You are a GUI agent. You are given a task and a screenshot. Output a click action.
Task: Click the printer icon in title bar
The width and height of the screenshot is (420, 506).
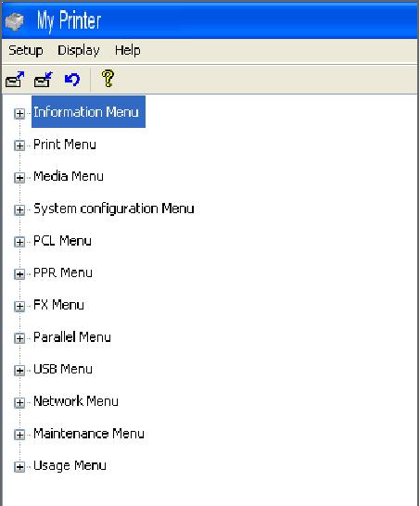pos(15,21)
